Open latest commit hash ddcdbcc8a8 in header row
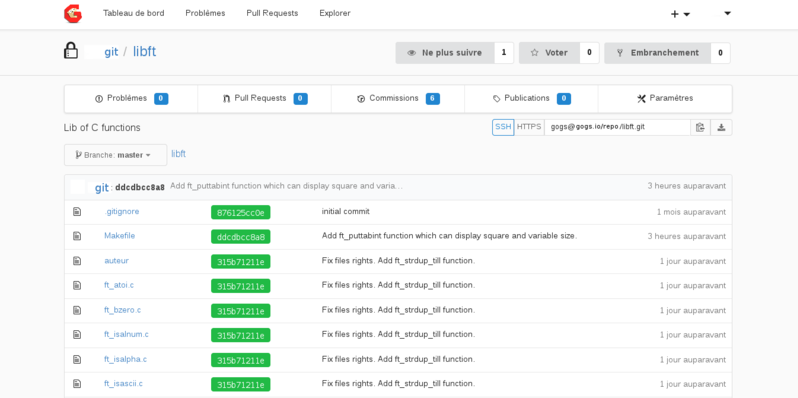 click(140, 187)
